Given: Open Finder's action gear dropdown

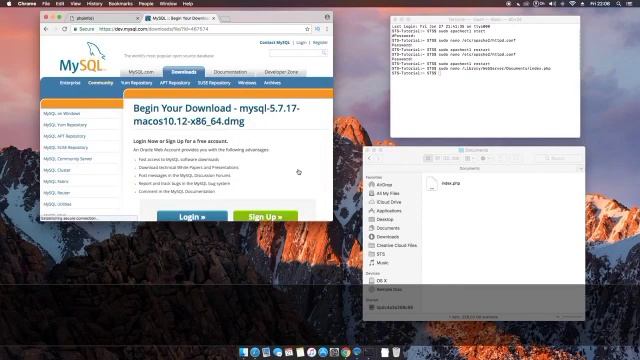Looking at the screenshot, I should 486,158.
